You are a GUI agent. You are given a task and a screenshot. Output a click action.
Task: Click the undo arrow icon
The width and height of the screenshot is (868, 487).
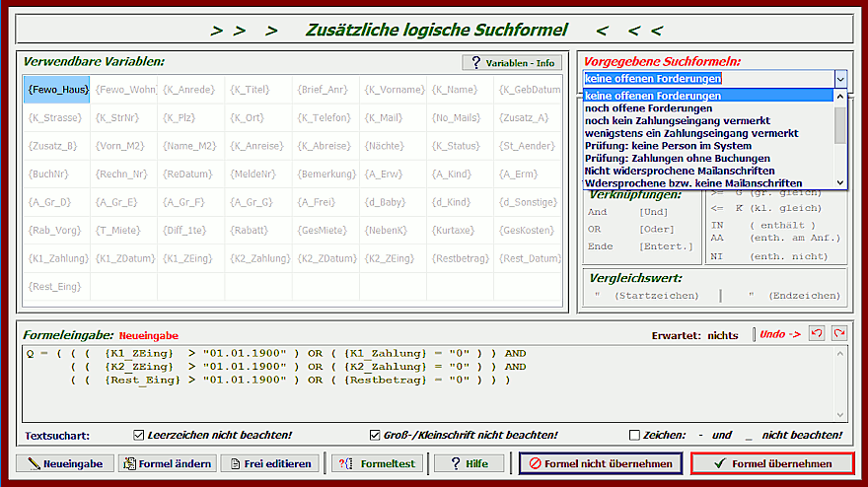[x=816, y=334]
